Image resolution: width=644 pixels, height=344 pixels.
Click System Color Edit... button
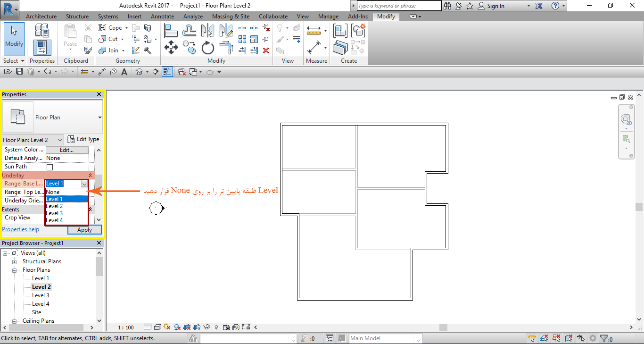(67, 150)
